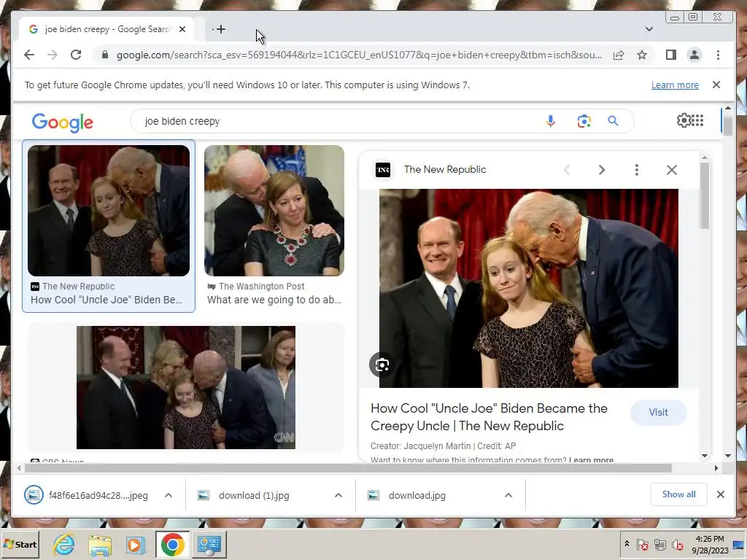Image resolution: width=747 pixels, height=560 pixels.
Task: Open the Windows Start menu
Action: coord(20,544)
